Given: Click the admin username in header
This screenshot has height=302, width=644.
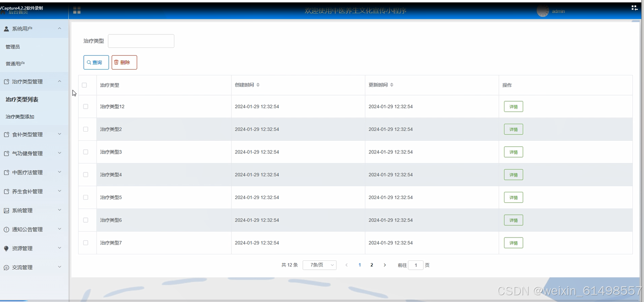Looking at the screenshot, I should (x=558, y=11).
